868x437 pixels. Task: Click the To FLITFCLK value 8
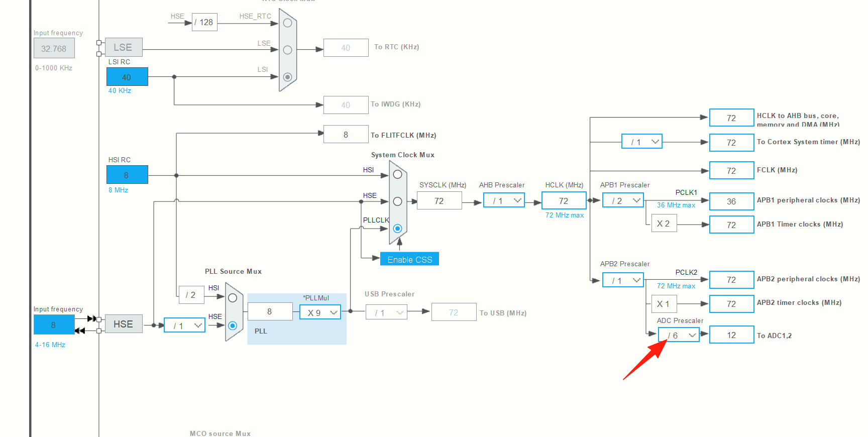(x=346, y=134)
